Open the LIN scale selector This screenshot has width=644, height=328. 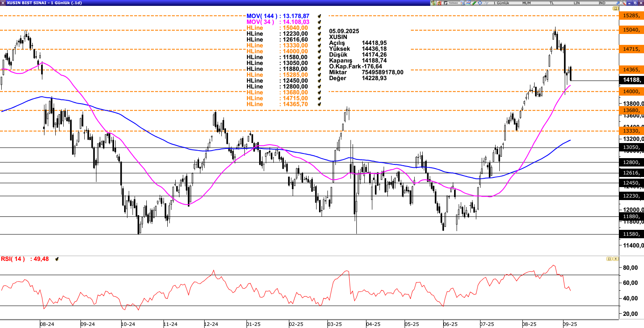click(x=576, y=3)
